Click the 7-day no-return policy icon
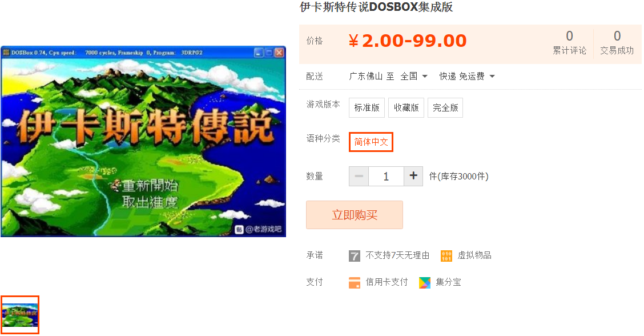Screen dimensions: 644x336 coord(354,256)
